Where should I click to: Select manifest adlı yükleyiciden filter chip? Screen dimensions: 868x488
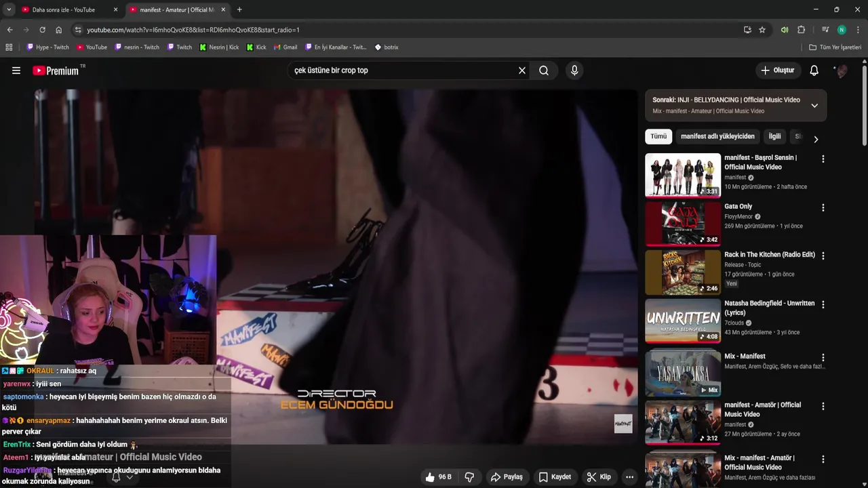717,136
